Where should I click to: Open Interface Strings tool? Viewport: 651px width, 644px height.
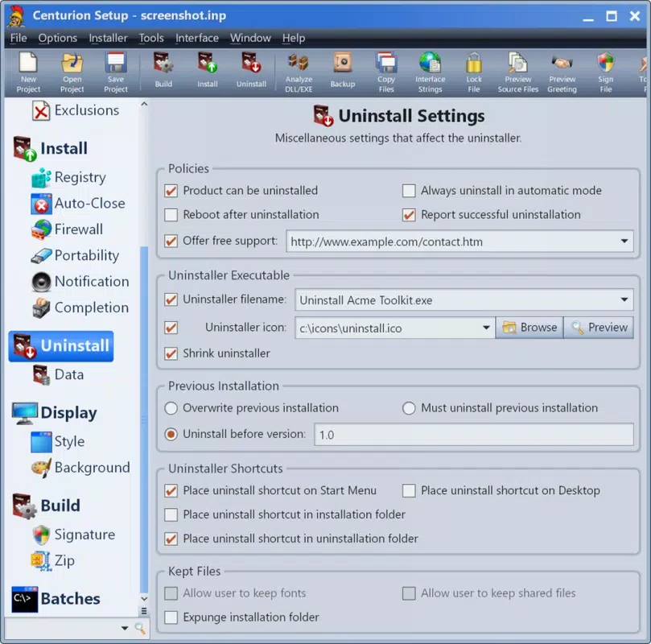point(431,72)
